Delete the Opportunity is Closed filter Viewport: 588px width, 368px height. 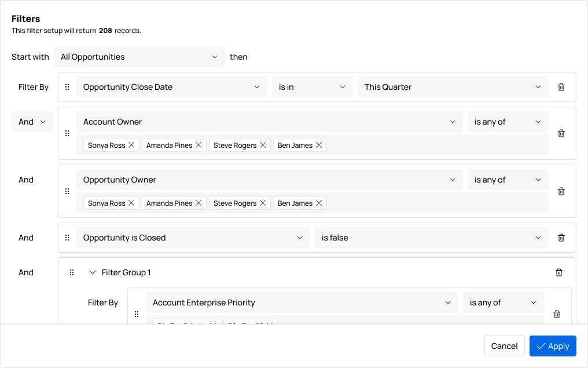click(x=561, y=238)
